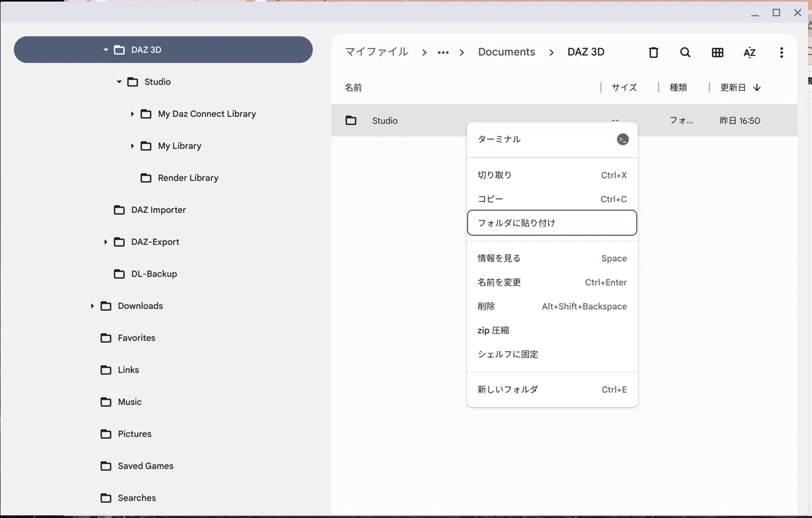
Task: Click the 昨日 16:50 date cell
Action: 740,121
